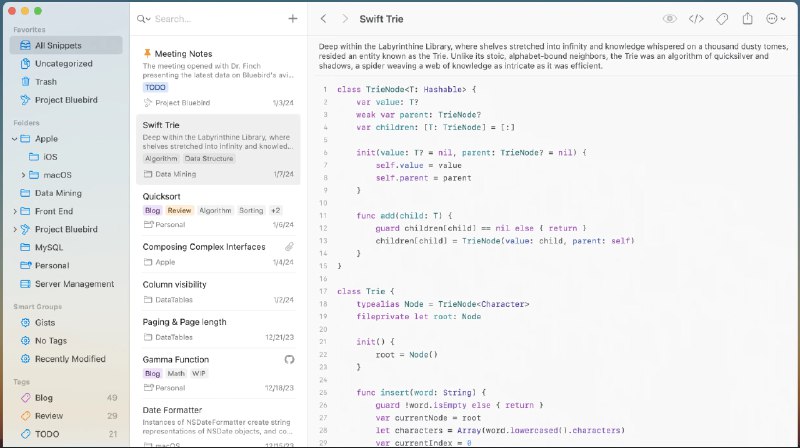
Task: Open the search options magnifier dropdown
Action: tap(145, 18)
